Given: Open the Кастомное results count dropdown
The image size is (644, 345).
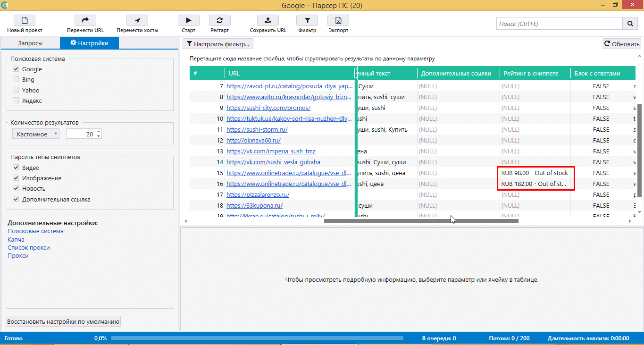Looking at the screenshot, I should 36,134.
